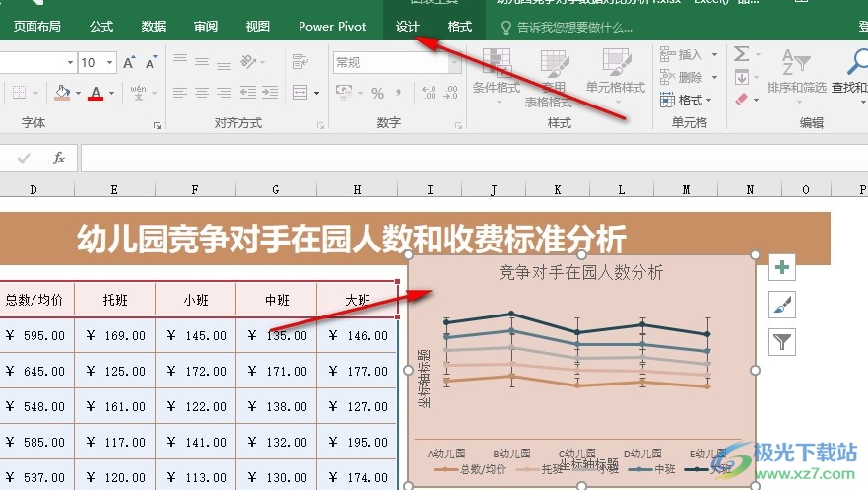Switch to the 页面布局 tab

pyautogui.click(x=37, y=27)
